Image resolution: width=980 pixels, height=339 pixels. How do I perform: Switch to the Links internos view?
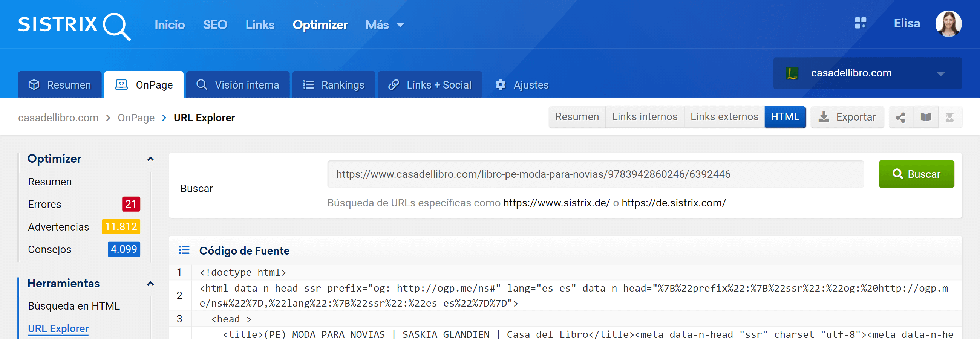[x=644, y=117]
